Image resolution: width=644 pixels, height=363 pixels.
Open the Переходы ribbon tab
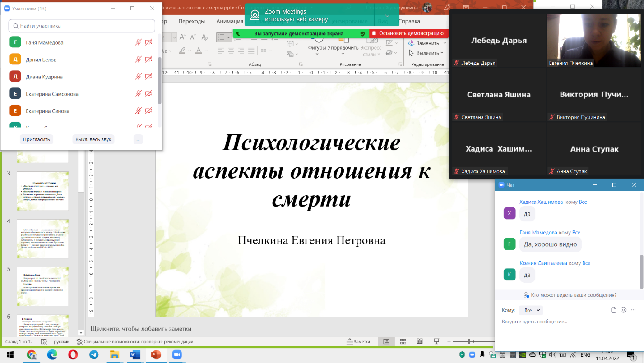pos(191,21)
